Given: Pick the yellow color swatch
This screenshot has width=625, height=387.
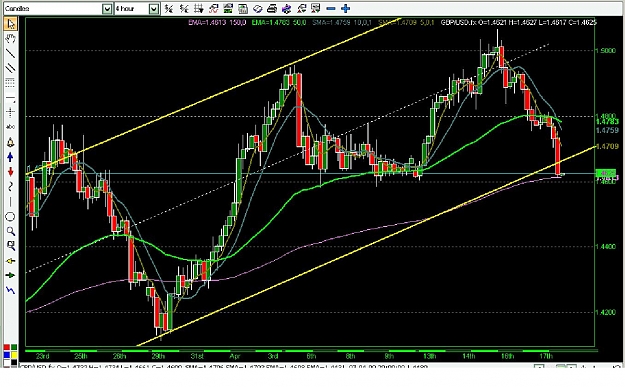Looking at the screenshot, I should pos(14,355).
